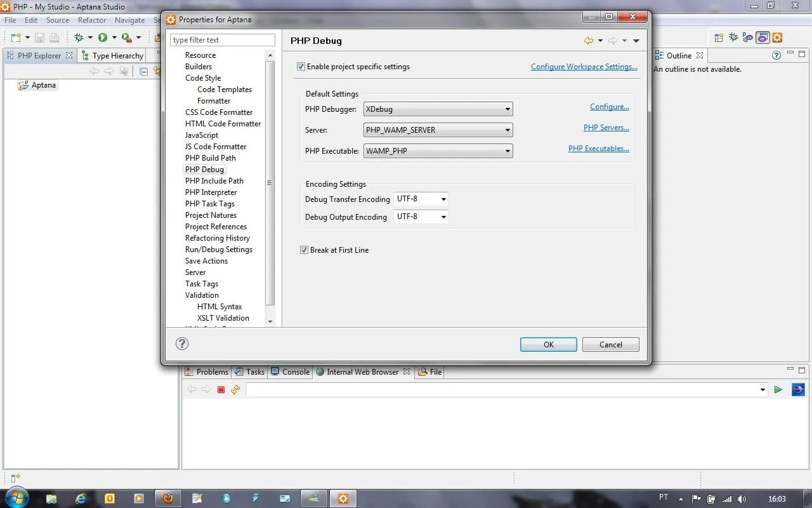Switch to the PHP Debug perspective icon
812x508 pixels.
coord(748,38)
